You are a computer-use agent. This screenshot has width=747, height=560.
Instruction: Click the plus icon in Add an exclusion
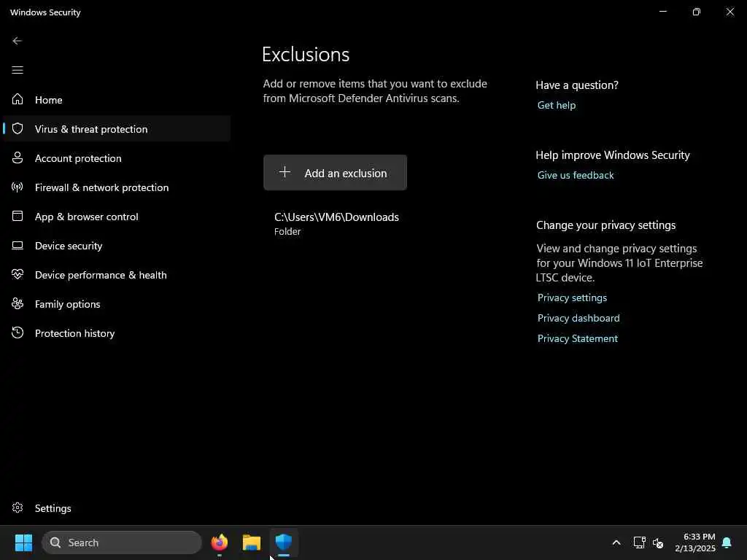click(x=285, y=172)
